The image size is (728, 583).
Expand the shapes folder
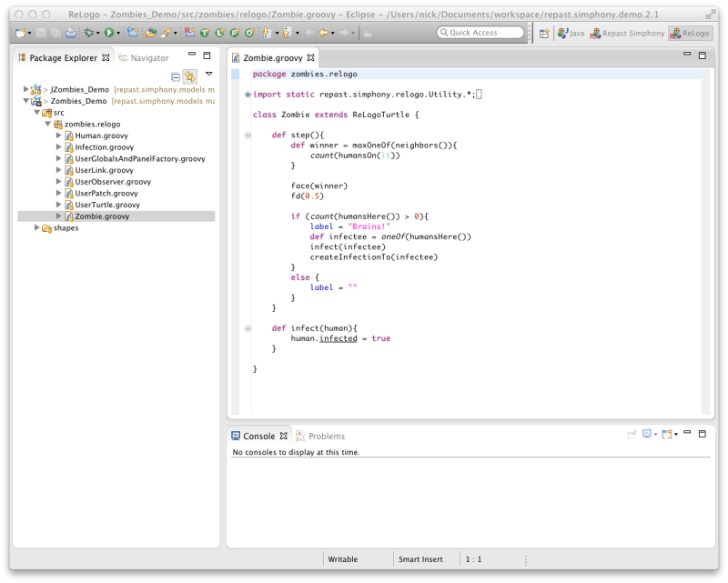[x=36, y=227]
